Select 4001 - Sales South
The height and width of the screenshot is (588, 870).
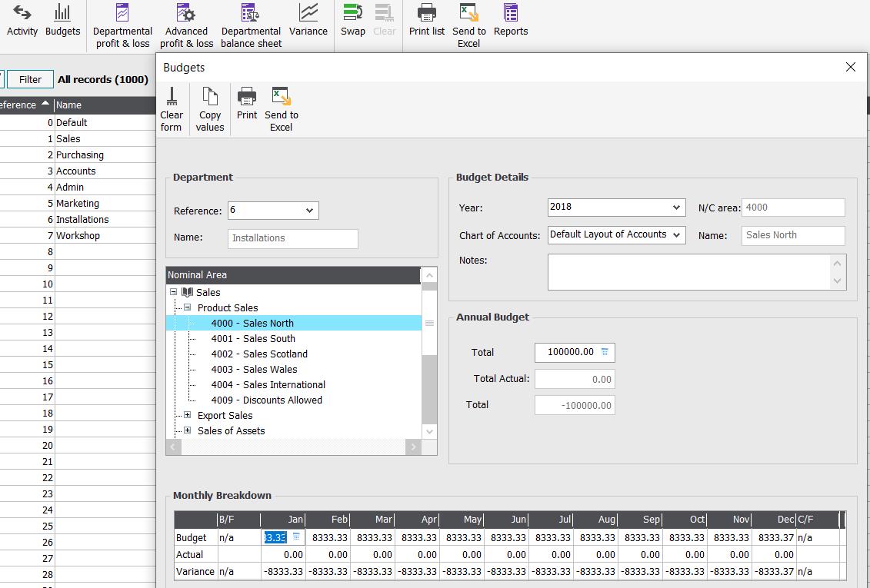coord(253,339)
